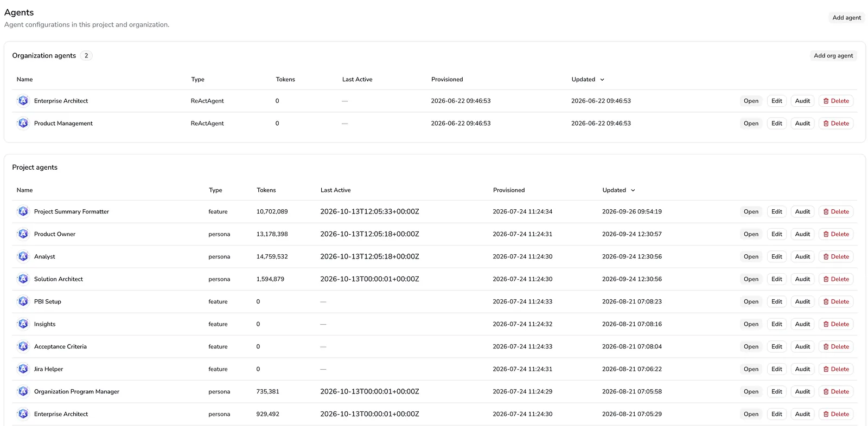Delete the Solution Architect agent
The width and height of the screenshot is (868, 426).
836,279
